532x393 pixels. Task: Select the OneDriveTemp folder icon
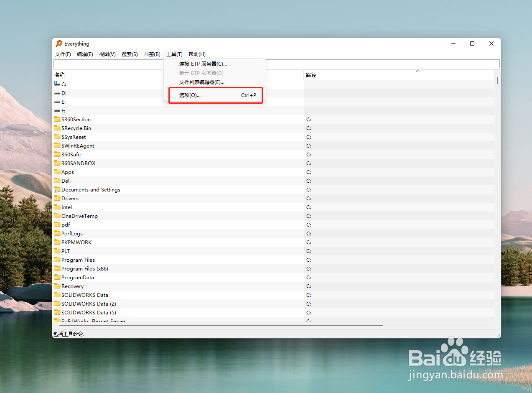[57, 216]
